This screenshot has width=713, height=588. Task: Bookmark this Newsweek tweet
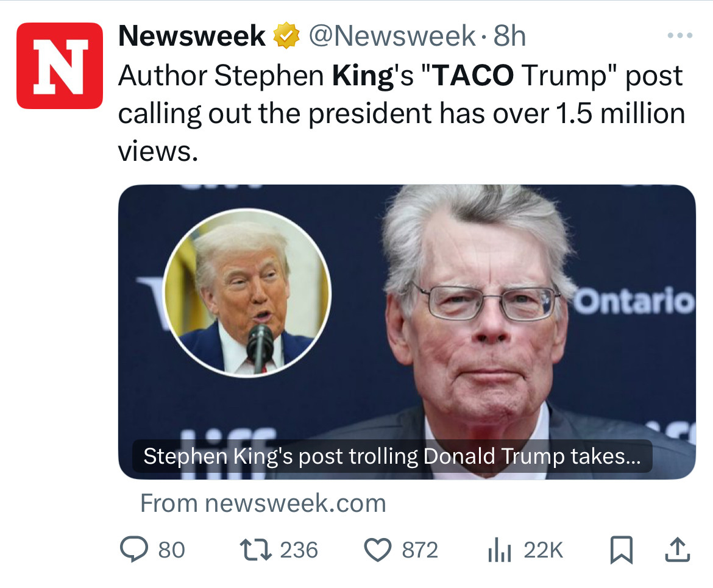tap(621, 550)
